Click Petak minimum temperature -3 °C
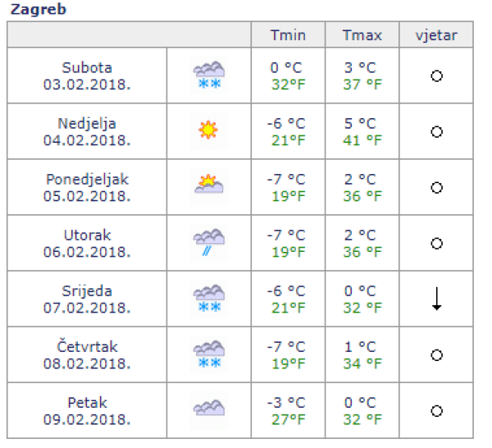Screen dimensions: 492x448 click(x=286, y=402)
